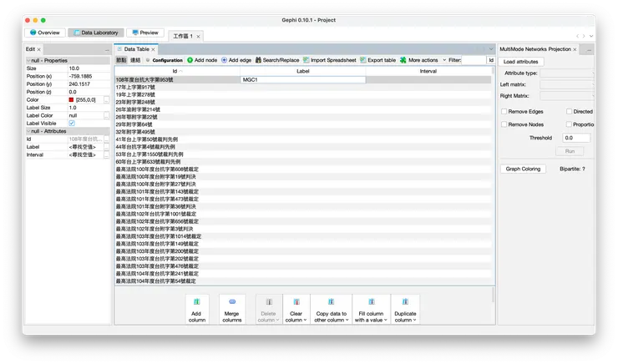Image resolution: width=618 pixels, height=364 pixels.
Task: Minimize the Edit panel
Action: (107, 50)
